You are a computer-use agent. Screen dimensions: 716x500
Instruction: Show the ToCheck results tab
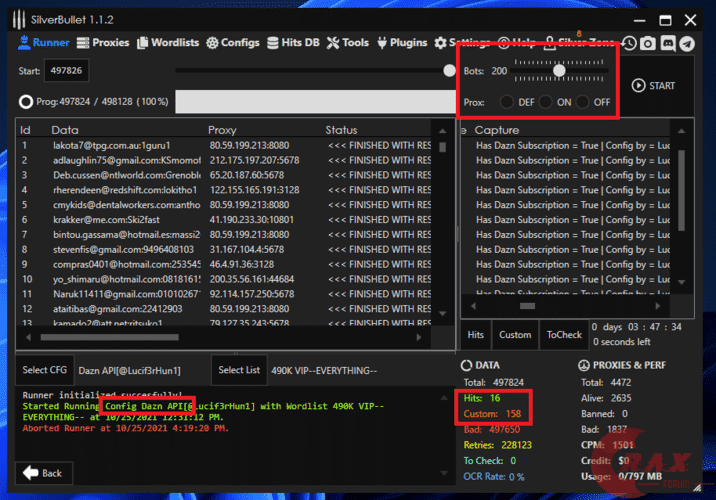pyautogui.click(x=564, y=335)
